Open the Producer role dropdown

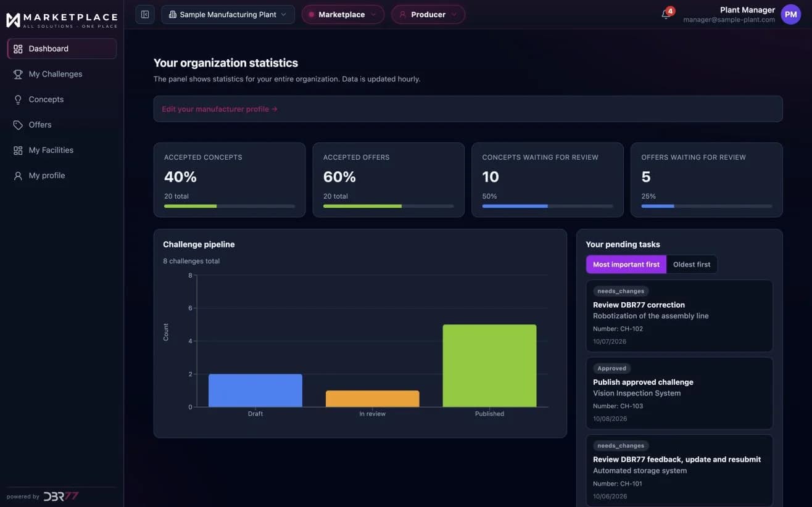tap(428, 14)
